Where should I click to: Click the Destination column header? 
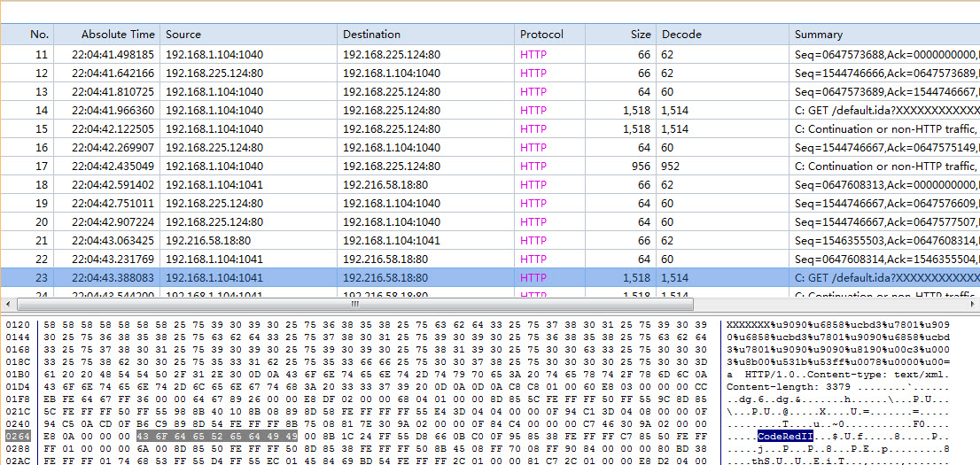click(371, 35)
